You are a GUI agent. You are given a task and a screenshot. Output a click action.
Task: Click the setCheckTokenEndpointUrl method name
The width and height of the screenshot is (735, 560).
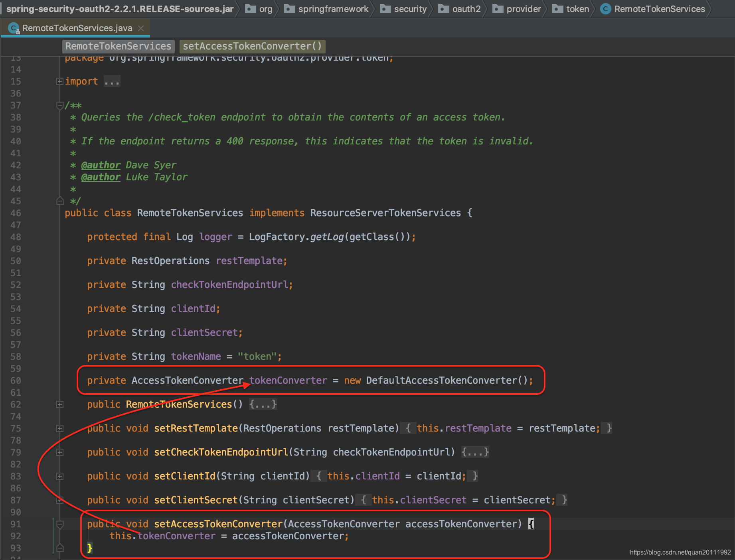tap(221, 452)
